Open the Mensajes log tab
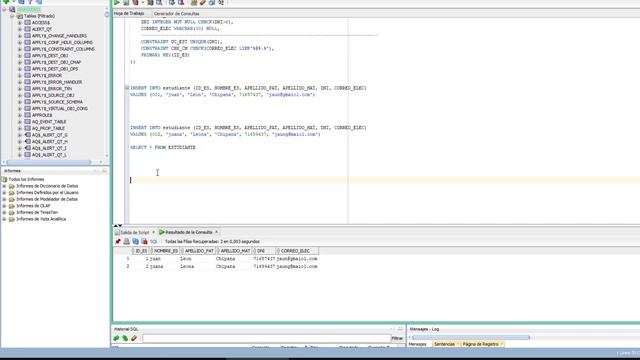The image size is (640, 360). click(417, 344)
